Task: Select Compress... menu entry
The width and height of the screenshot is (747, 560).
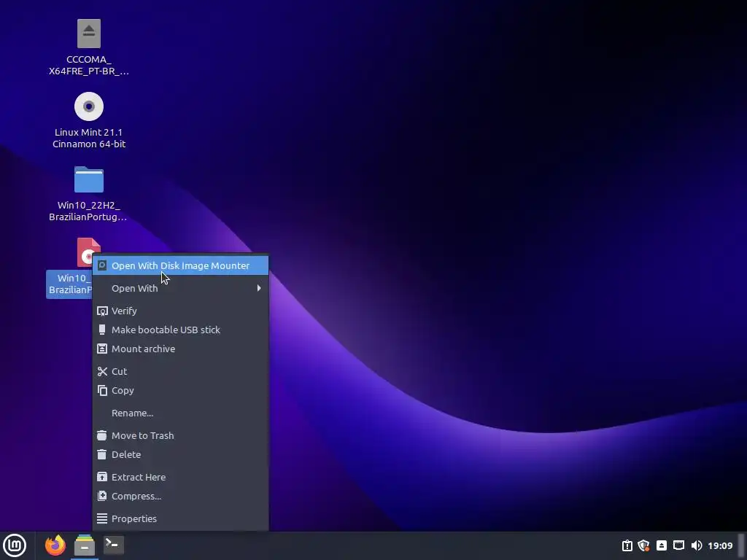Action: point(181,496)
